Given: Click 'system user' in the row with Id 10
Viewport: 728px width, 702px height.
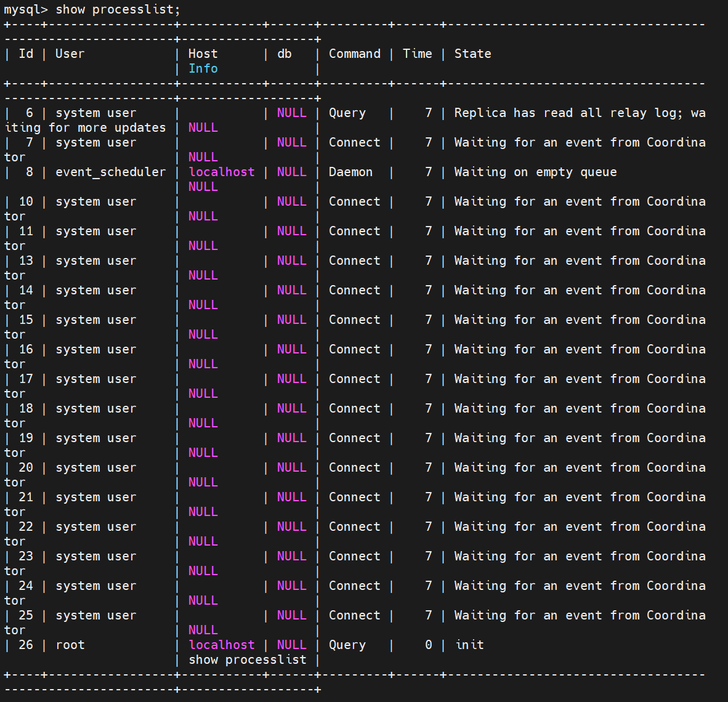Looking at the screenshot, I should click(95, 202).
